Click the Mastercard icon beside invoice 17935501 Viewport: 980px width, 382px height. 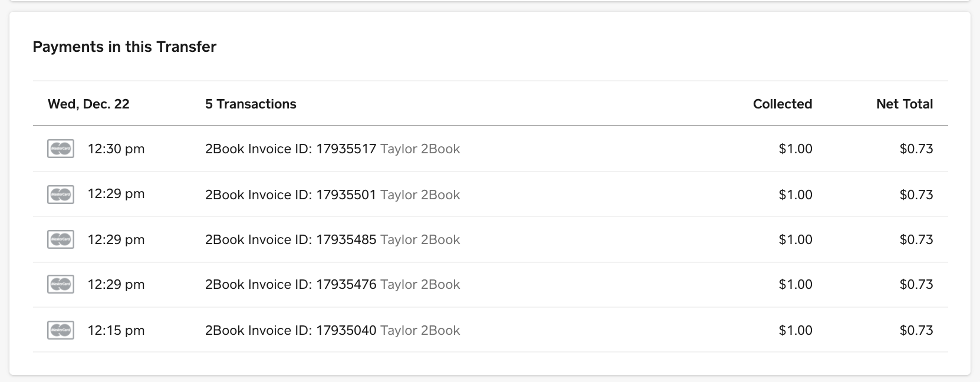coord(60,194)
